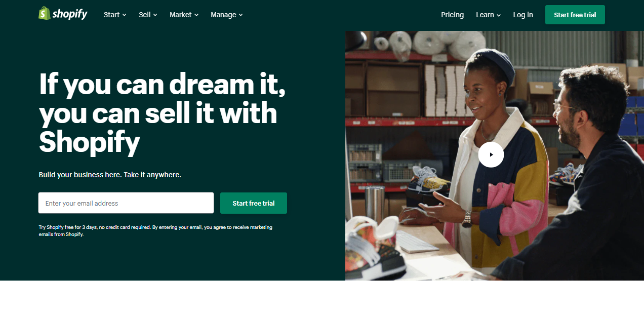Select the Log in link
Viewport: 644px width, 315px height.
[x=523, y=15]
